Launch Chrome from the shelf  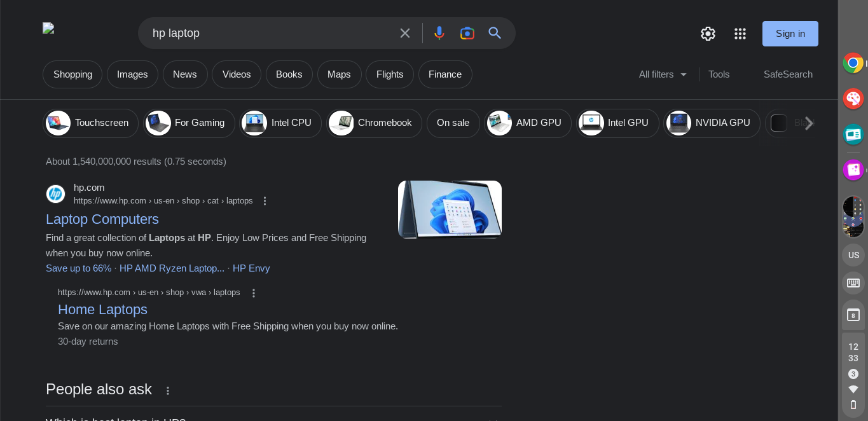853,63
